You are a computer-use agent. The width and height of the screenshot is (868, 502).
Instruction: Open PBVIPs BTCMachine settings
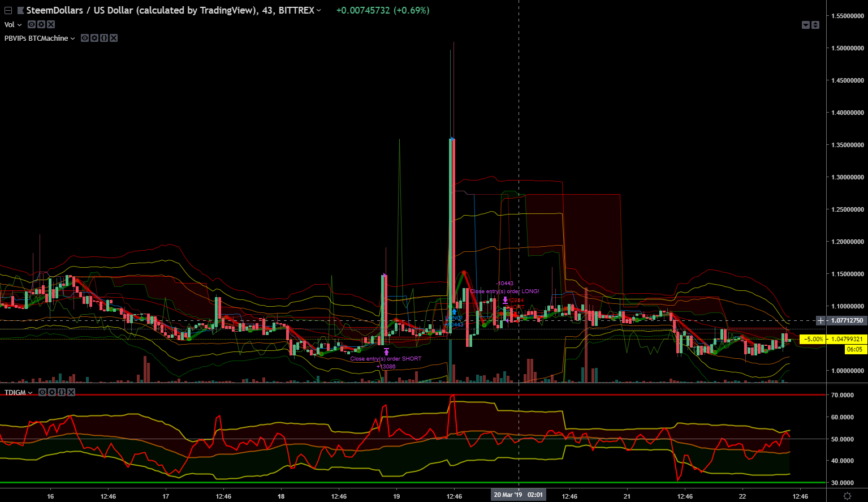[94, 38]
